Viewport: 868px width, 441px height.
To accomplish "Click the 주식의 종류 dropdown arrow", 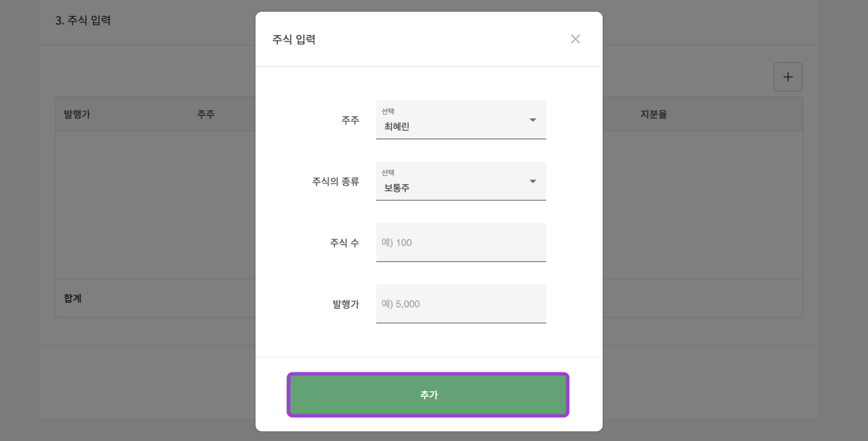I will click(x=533, y=182).
